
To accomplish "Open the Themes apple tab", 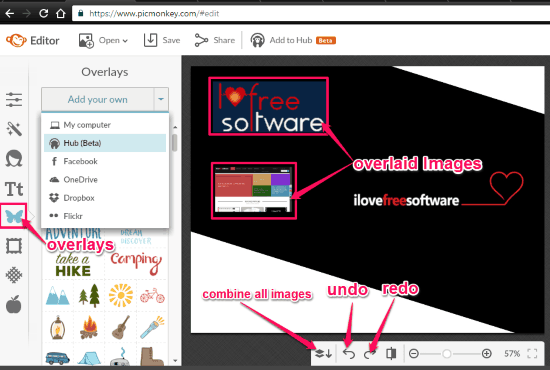I will (14, 304).
